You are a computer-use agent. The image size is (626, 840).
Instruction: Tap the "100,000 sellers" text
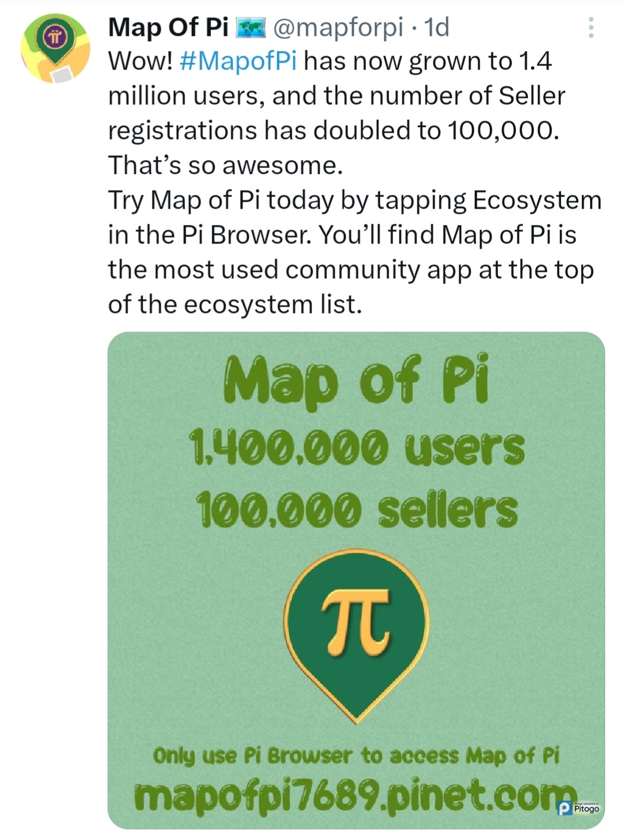(356, 510)
